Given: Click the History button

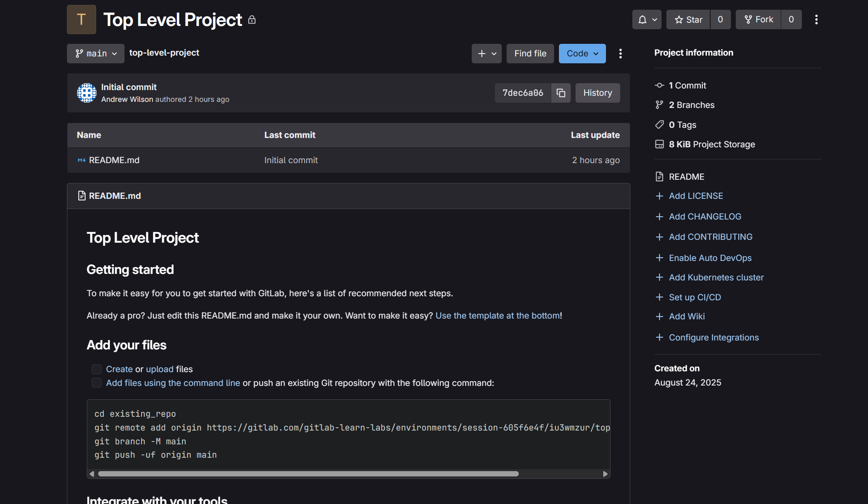Looking at the screenshot, I should click(597, 93).
